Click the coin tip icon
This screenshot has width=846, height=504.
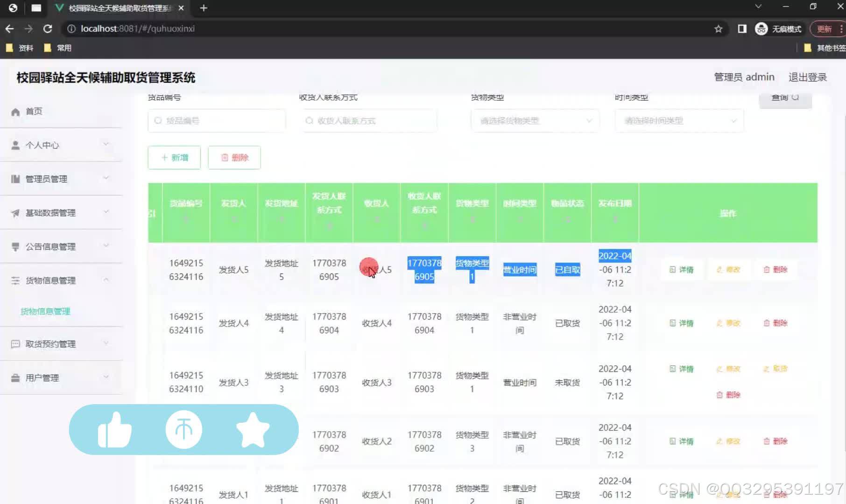tap(184, 429)
